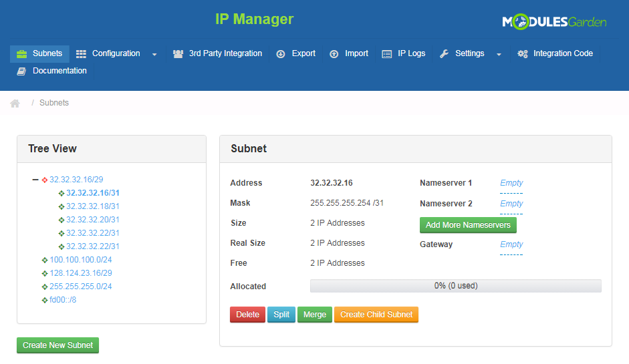The image size is (629, 364).
Task: Go to home via breadcrumb house icon
Action: pos(15,104)
